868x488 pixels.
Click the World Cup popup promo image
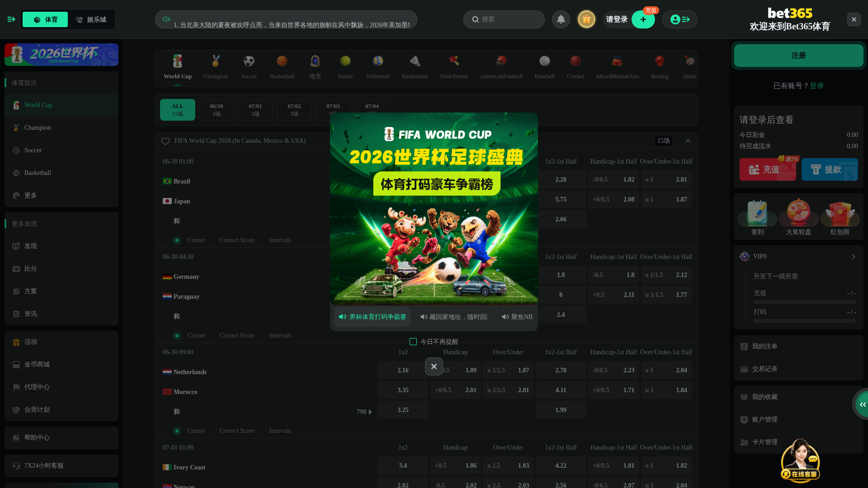coord(434,209)
